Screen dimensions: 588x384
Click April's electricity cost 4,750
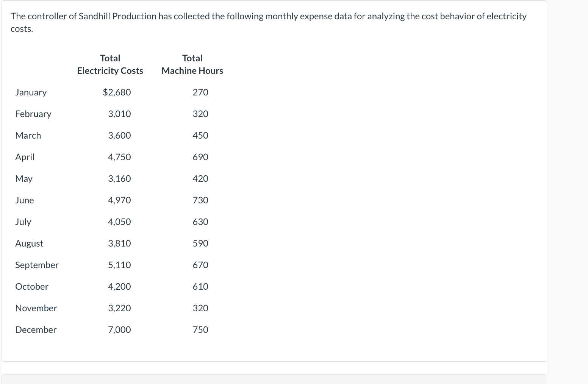click(x=120, y=157)
